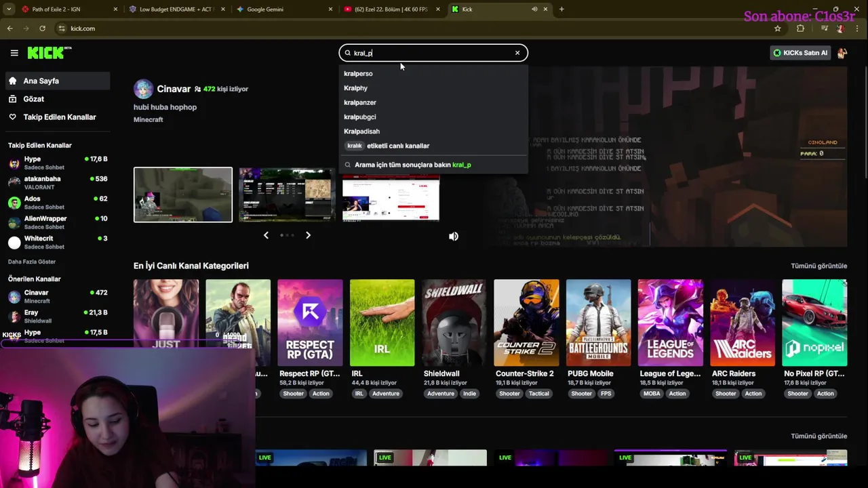Click the Cinavar channel avatar
Screen dimensions: 868x488
click(x=143, y=89)
